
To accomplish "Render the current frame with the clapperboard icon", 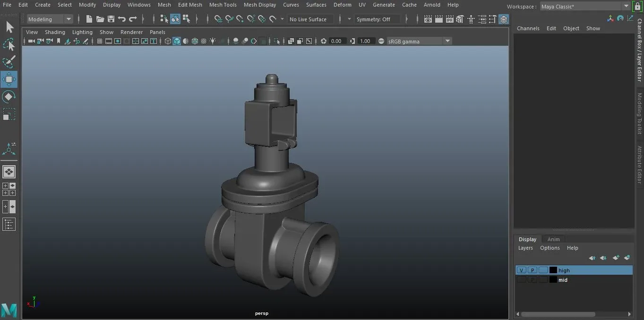I will 438,19.
